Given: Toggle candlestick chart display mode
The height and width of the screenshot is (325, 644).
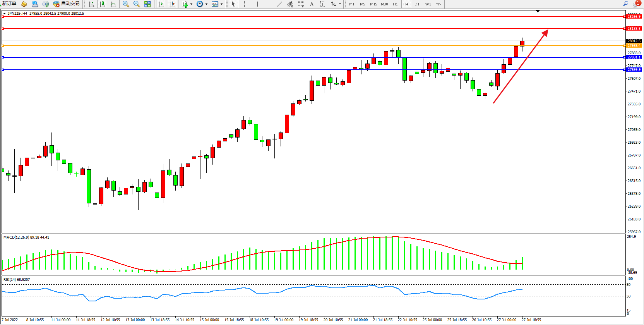Looking at the screenshot, I should click(102, 4).
